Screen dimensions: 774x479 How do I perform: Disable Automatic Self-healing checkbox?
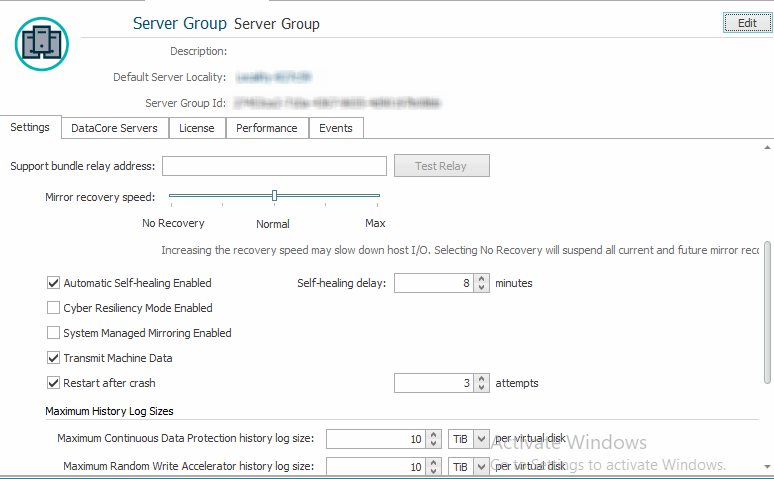click(54, 283)
